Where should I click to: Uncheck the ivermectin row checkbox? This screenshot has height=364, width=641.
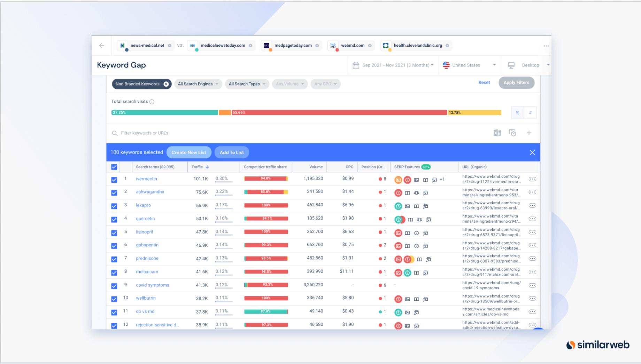coord(114,180)
